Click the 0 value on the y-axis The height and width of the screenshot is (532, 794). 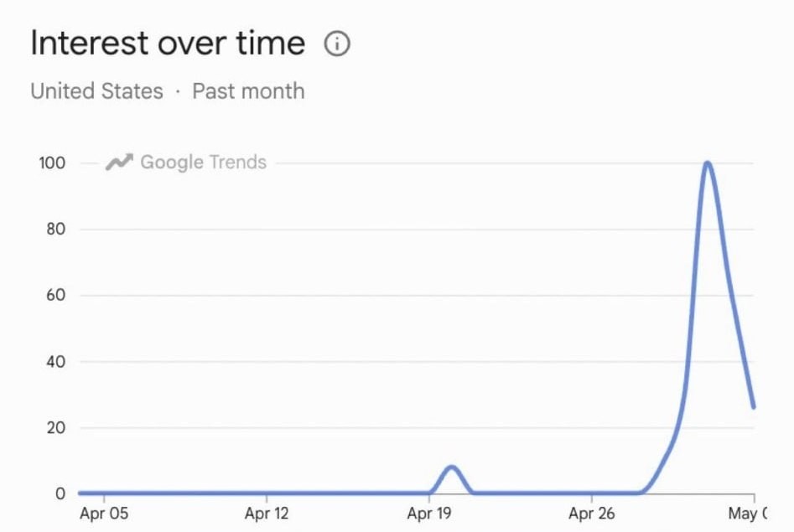[x=60, y=493]
